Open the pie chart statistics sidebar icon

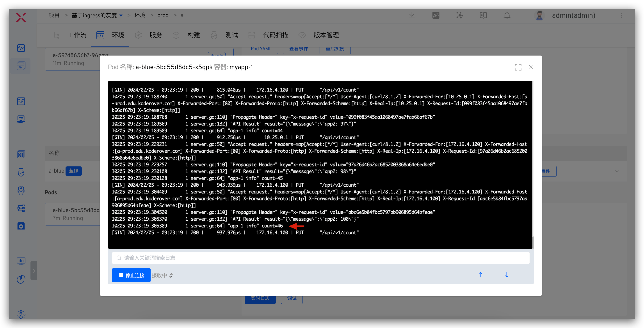click(x=21, y=279)
